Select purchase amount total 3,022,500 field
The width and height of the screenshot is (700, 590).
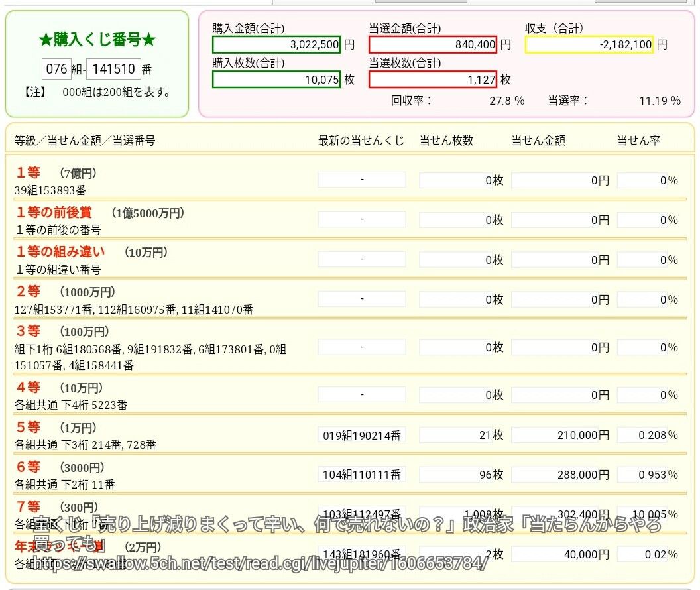tap(277, 44)
